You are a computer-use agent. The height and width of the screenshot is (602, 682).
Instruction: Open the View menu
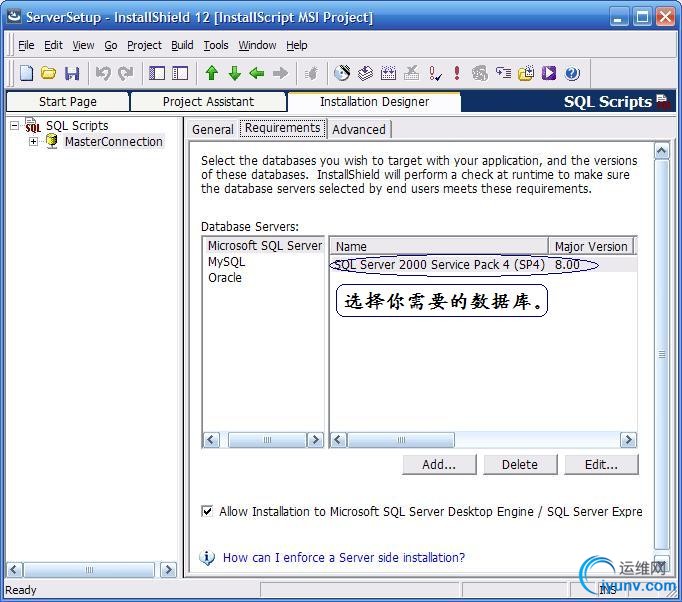click(x=83, y=45)
